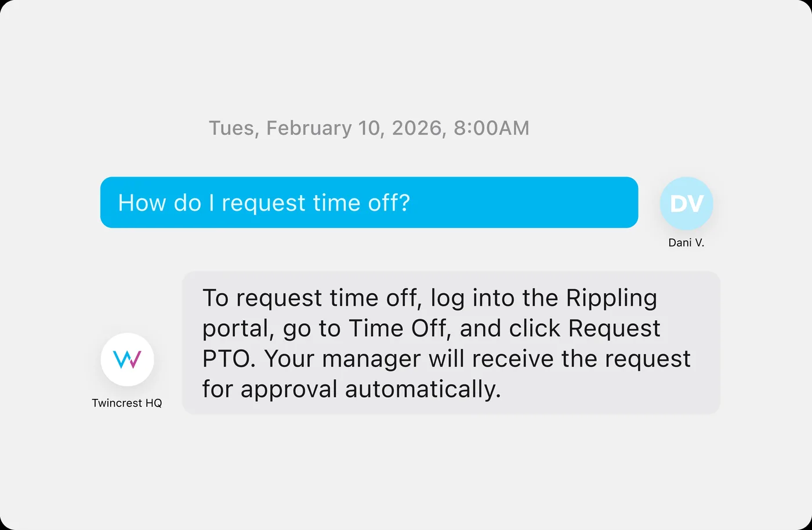Click the words time off? in blue bubble
Viewport: 812px width, 530px height.
pyautogui.click(x=361, y=203)
